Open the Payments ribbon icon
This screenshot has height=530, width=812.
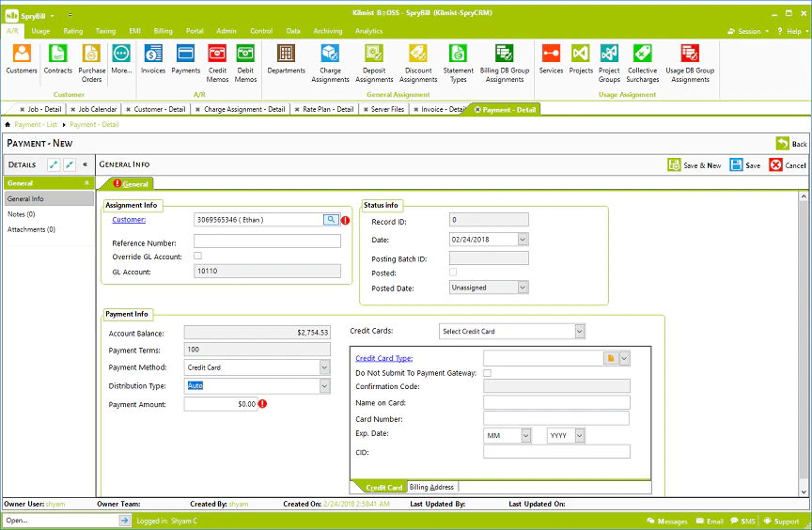185,59
